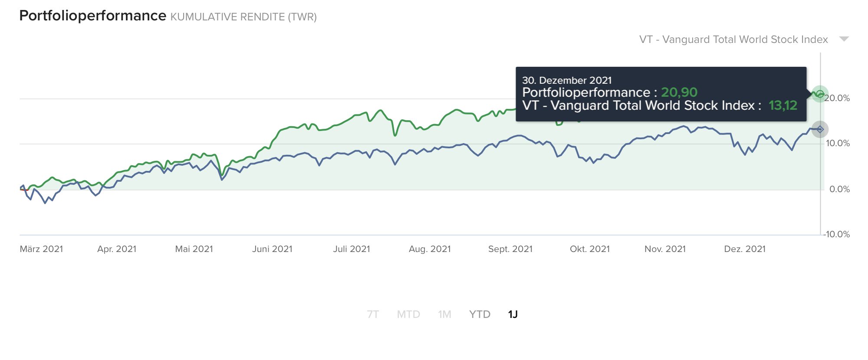The height and width of the screenshot is (360, 868).
Task: Click the März 2021 x-axis label
Action: [x=41, y=249]
